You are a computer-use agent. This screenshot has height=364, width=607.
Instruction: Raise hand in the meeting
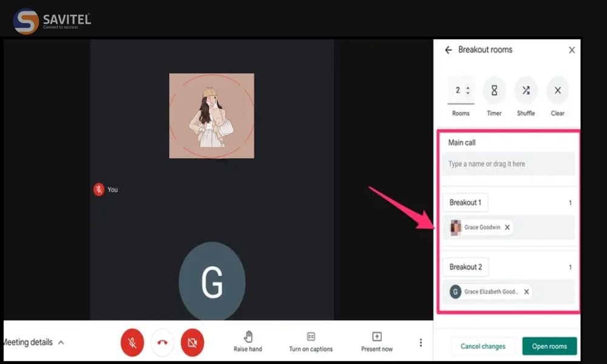(248, 342)
